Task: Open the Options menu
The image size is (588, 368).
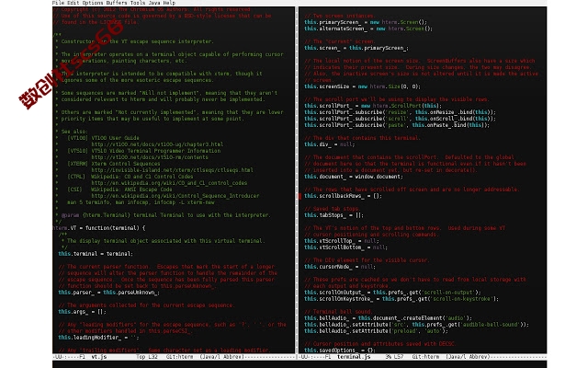Action: click(x=92, y=3)
